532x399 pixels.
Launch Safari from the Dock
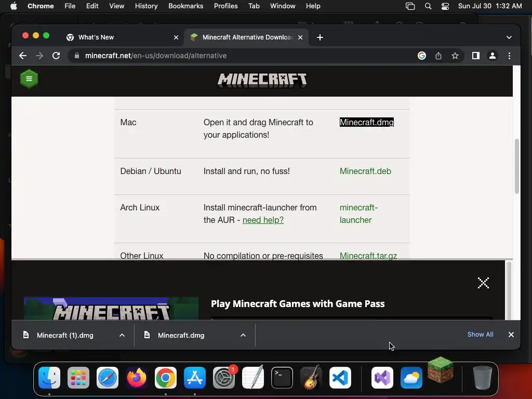coord(108,378)
